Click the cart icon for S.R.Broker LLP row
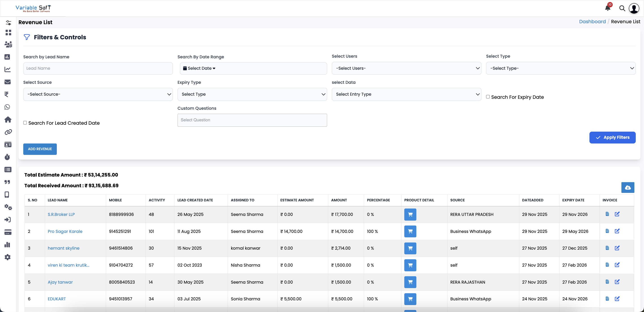Image resolution: width=644 pixels, height=312 pixels. 410,214
